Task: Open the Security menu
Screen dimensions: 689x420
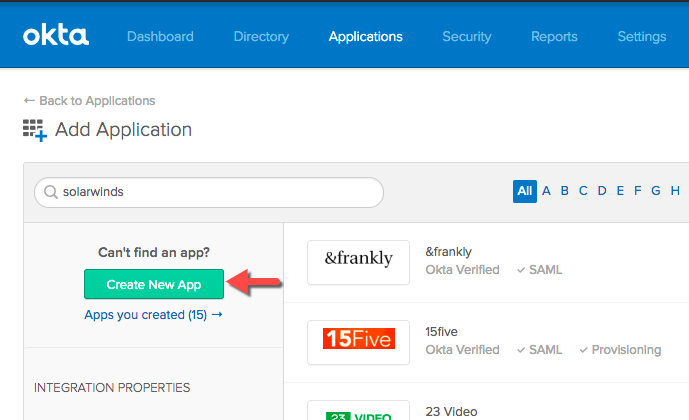Action: 467,36
